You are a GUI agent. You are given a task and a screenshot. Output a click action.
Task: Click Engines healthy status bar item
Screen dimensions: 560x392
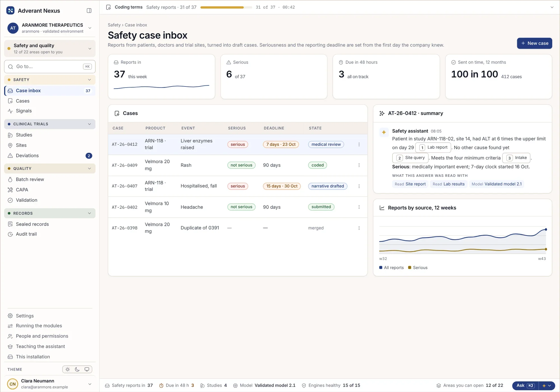[x=331, y=386]
